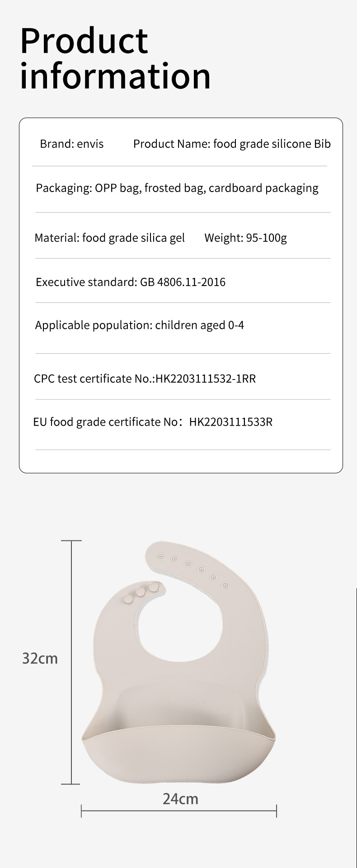Click the EU food grade certificate line
This screenshot has width=357, height=868.
pos(153,422)
